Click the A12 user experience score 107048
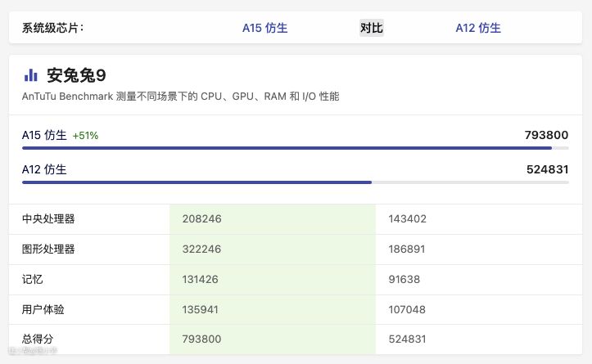This screenshot has height=364, width=592. pyautogui.click(x=408, y=309)
